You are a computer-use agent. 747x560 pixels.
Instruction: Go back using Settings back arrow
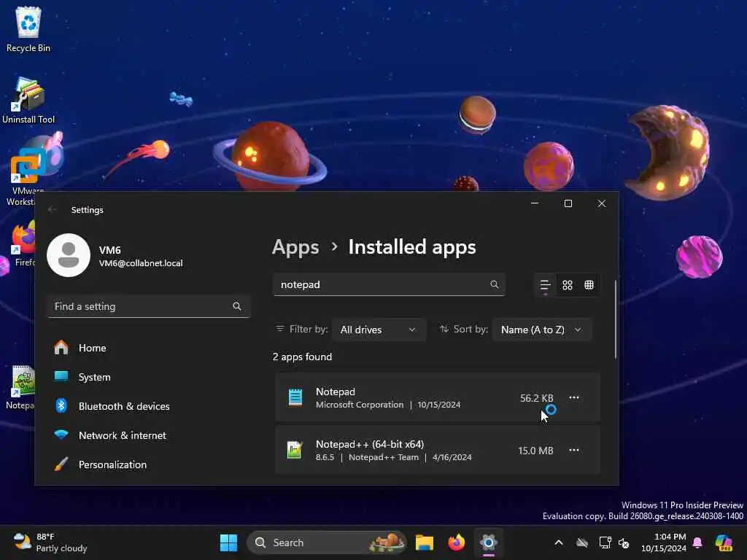click(x=53, y=209)
